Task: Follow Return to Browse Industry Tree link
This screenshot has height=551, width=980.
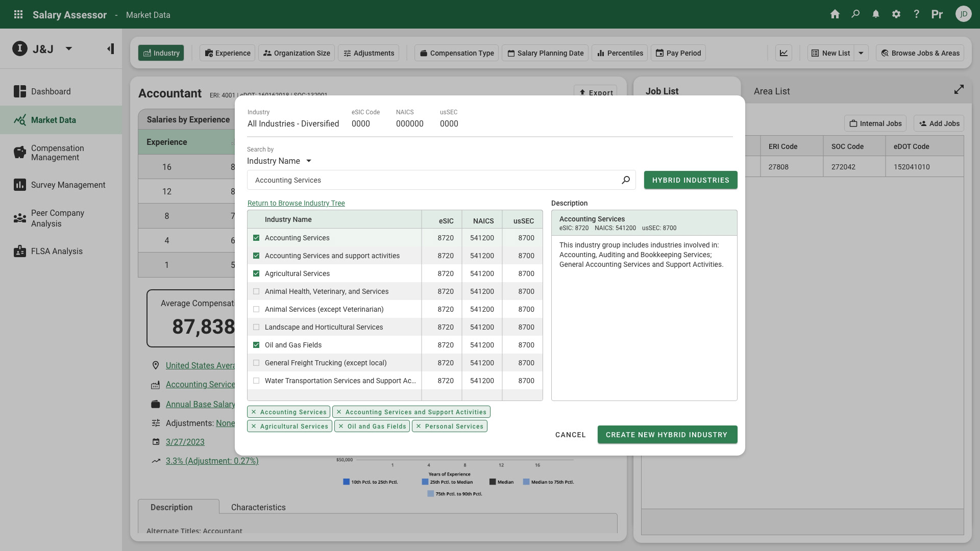Action: point(296,203)
